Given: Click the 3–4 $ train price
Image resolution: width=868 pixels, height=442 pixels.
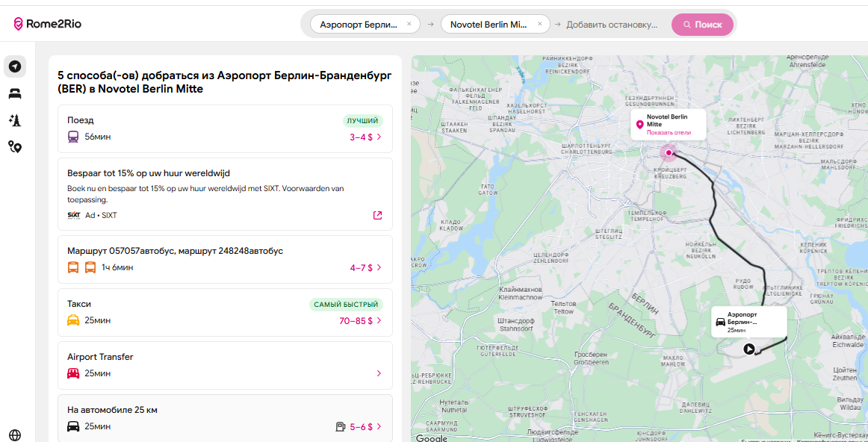Looking at the screenshot, I should click(x=361, y=137).
